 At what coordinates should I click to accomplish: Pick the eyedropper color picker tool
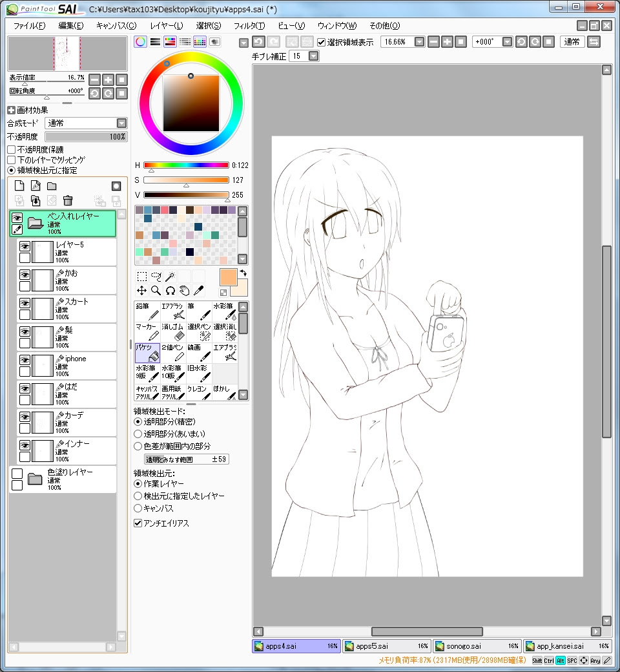(198, 291)
